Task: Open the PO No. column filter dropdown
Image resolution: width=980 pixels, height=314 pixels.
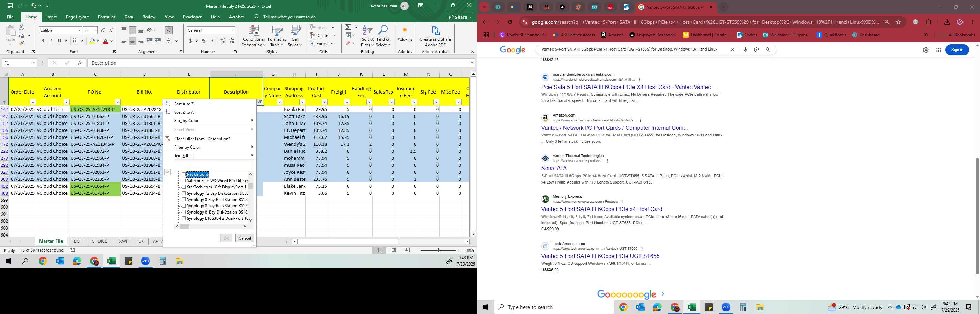Action: 118,102
